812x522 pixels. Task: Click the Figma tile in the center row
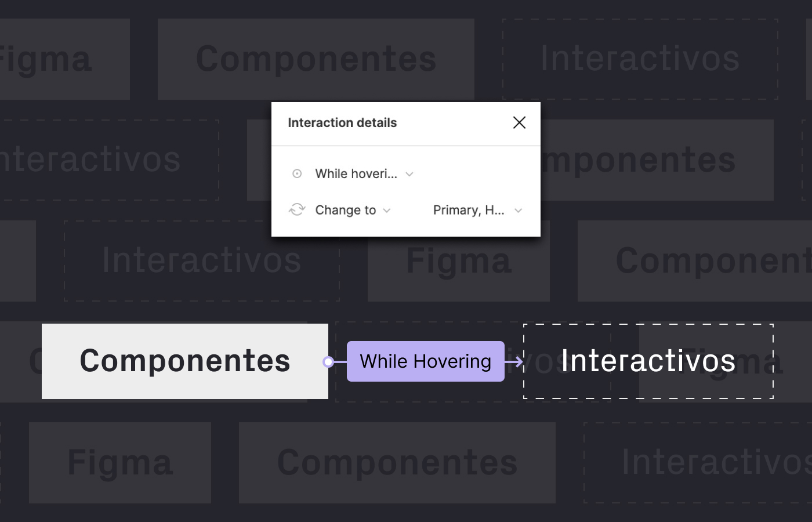pyautogui.click(x=458, y=261)
